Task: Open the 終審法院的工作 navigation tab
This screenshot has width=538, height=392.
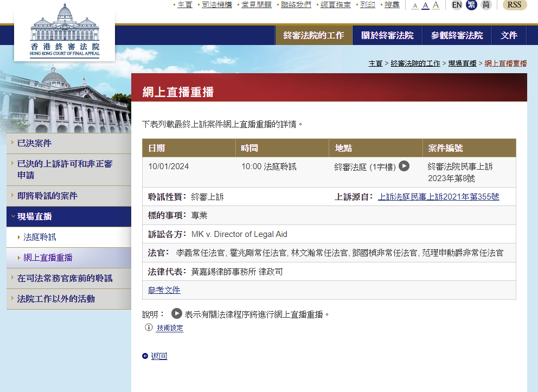Action: pos(313,35)
